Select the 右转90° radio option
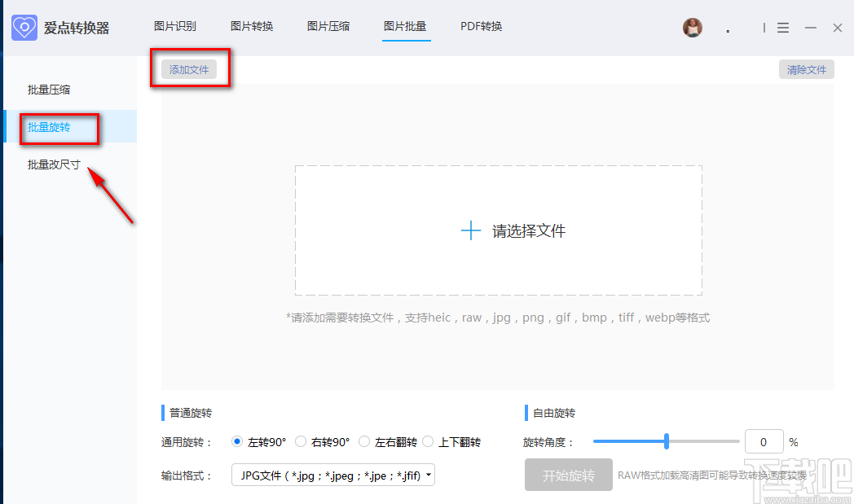Viewport: 854px width, 504px height. click(301, 441)
